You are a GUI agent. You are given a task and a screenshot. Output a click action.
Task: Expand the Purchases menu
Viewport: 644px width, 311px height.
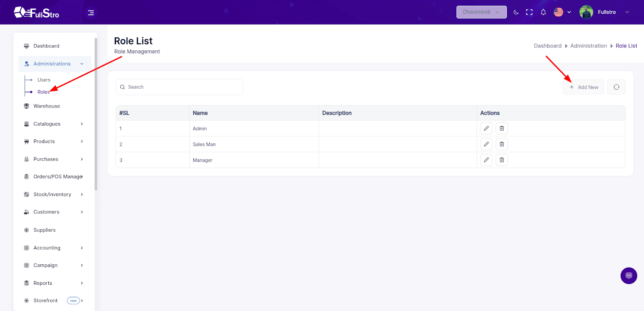[55, 159]
